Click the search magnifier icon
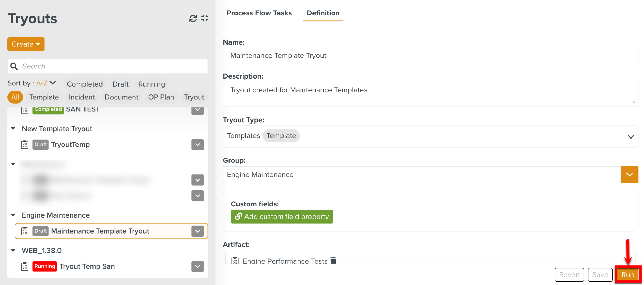644x285 pixels. click(14, 66)
